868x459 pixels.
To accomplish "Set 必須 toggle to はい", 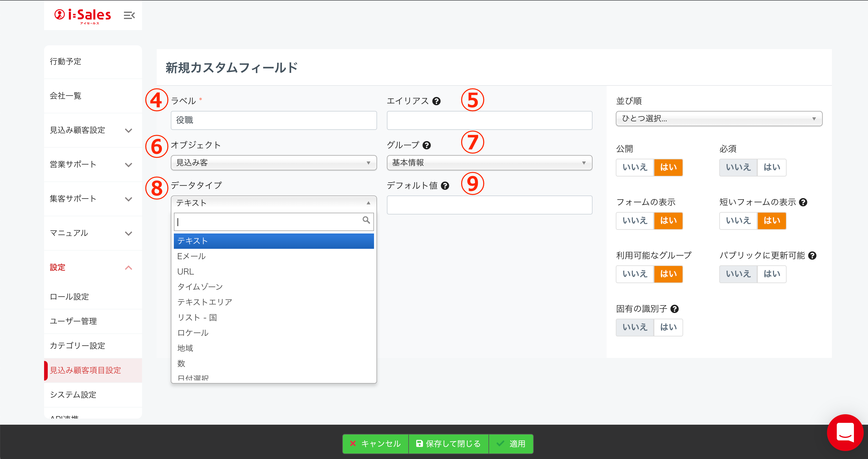I will [x=771, y=167].
